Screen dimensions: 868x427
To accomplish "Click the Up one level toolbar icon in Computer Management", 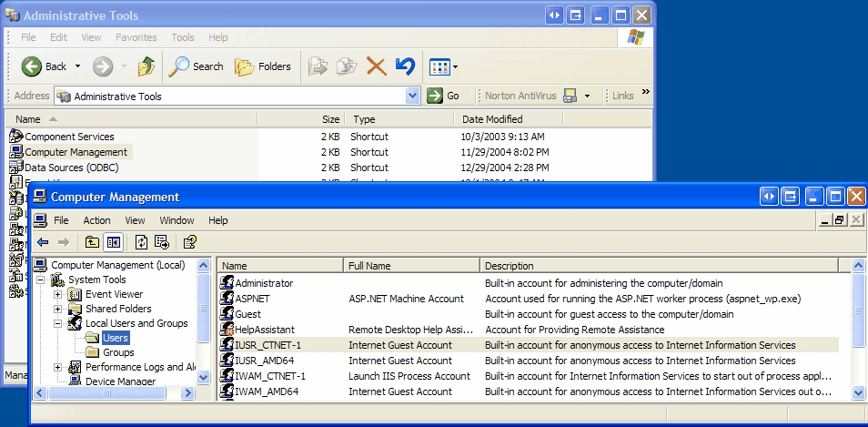I will pos(92,242).
